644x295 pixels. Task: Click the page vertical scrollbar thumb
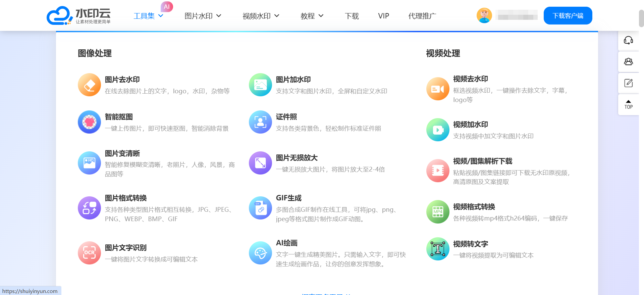coord(641,18)
